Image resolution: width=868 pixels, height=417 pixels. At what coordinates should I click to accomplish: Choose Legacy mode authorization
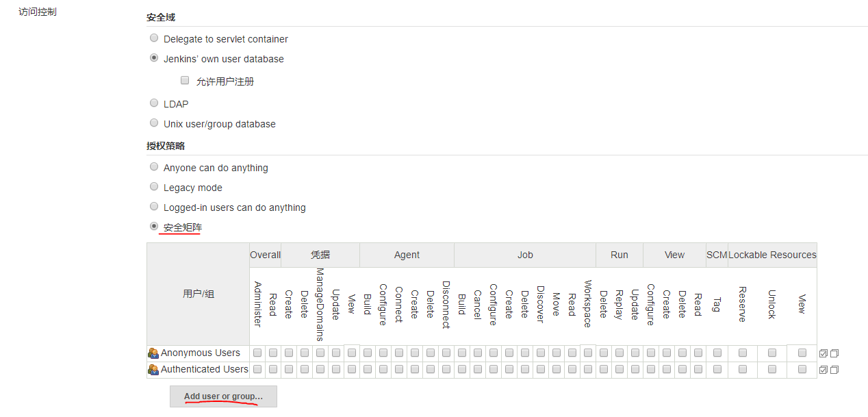[x=154, y=187]
